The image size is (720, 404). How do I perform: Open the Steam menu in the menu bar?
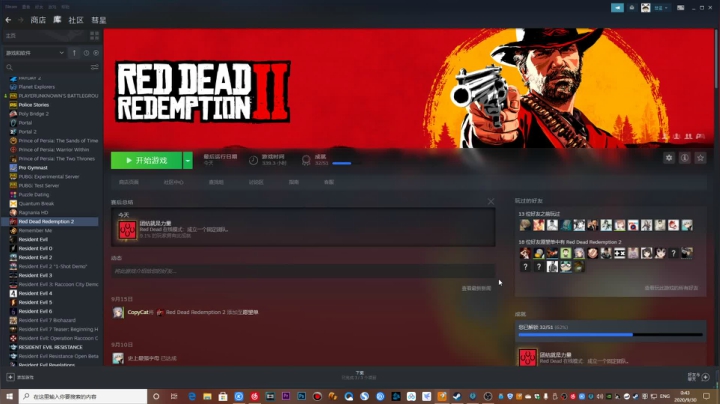pos(11,7)
